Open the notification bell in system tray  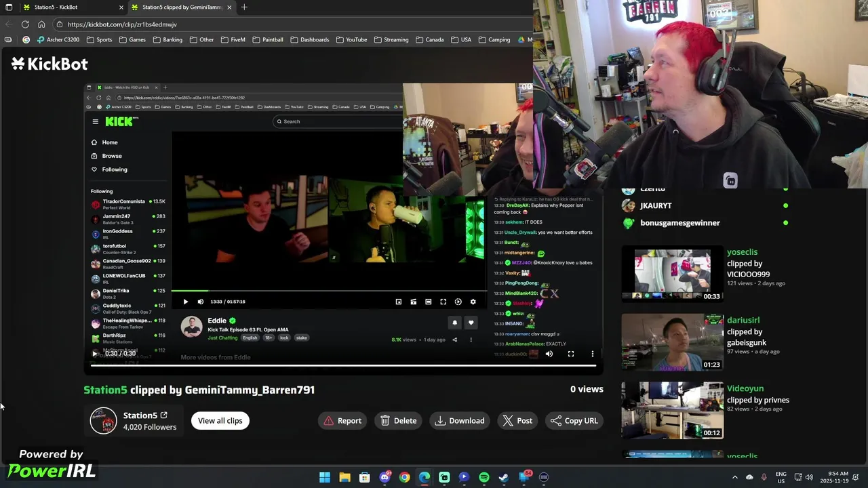[x=856, y=477]
